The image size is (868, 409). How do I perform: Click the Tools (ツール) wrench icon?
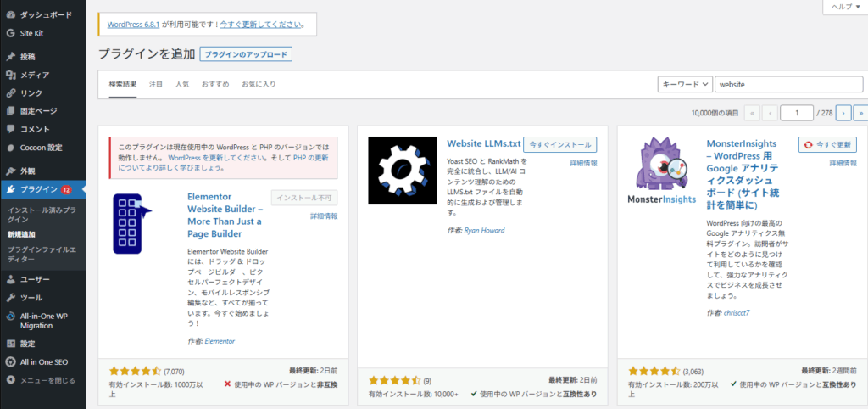[10, 298]
